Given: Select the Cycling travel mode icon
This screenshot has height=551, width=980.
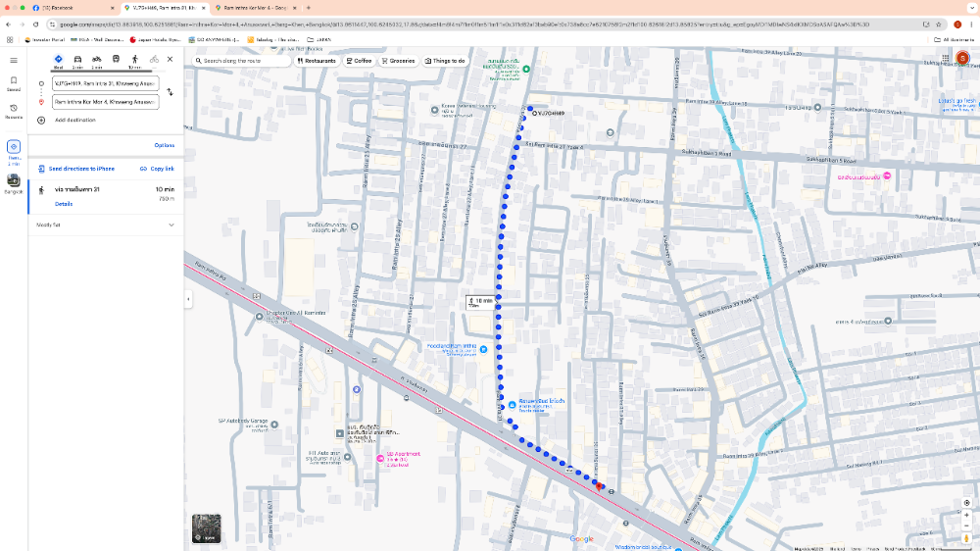Looking at the screenshot, I should click(x=154, y=62).
